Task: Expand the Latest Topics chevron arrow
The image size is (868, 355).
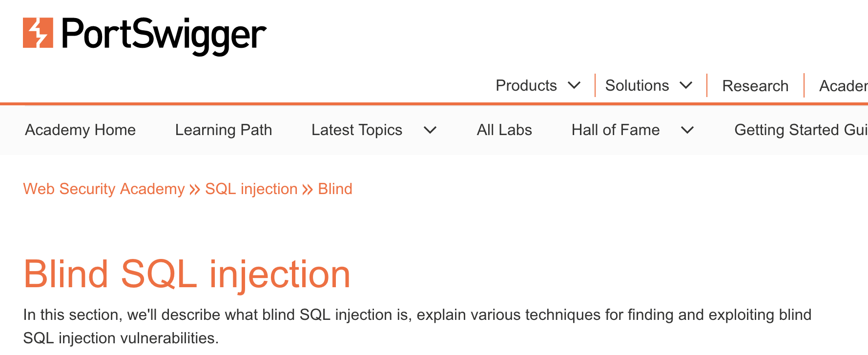Action: pyautogui.click(x=430, y=130)
